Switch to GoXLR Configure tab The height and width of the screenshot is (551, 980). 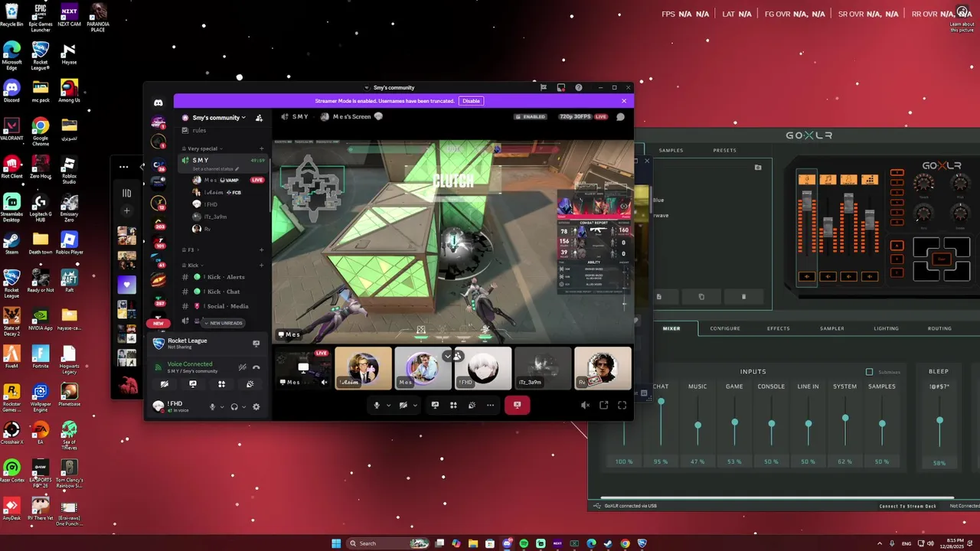[x=724, y=328]
